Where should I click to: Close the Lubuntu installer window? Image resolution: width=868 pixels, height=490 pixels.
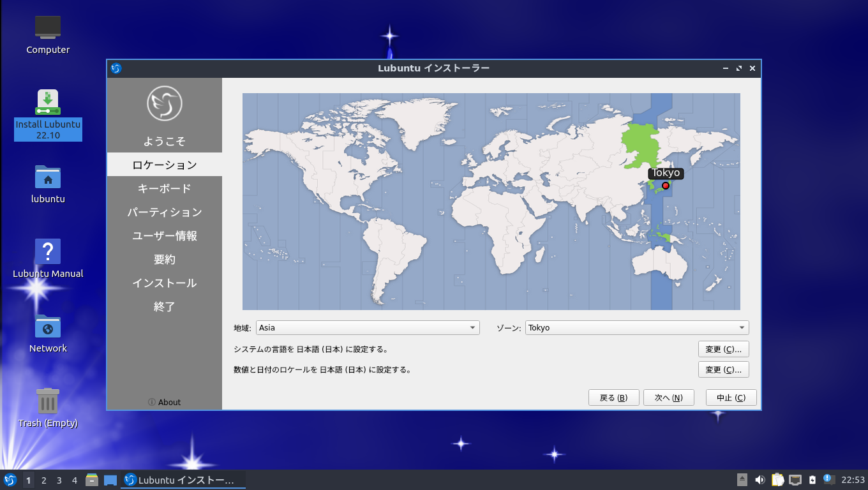pos(752,68)
